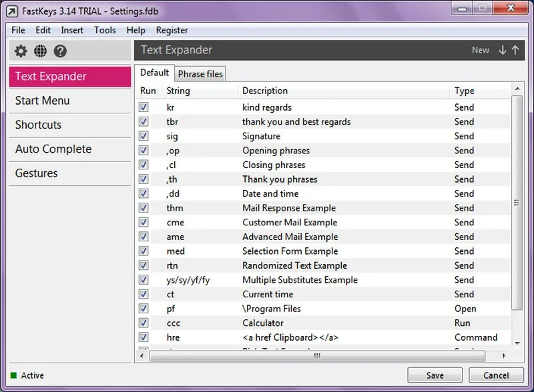This screenshot has height=392, width=534.
Task: Click the Register menu item
Action: [172, 30]
